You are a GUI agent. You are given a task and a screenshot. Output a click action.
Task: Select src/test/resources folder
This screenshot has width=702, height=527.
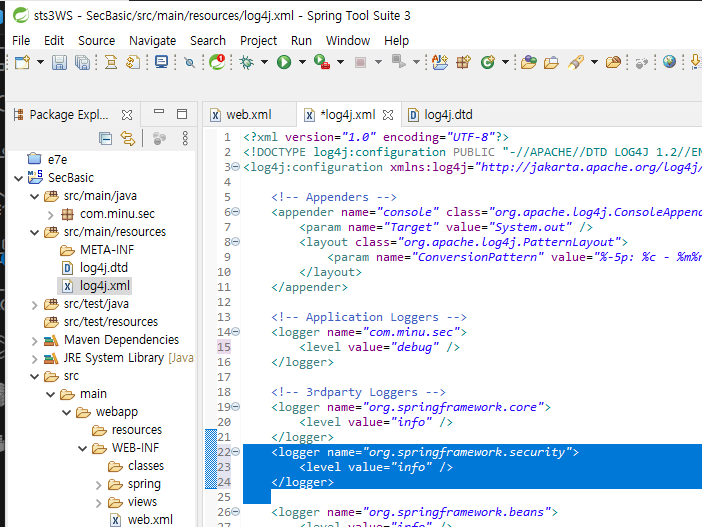click(x=111, y=321)
